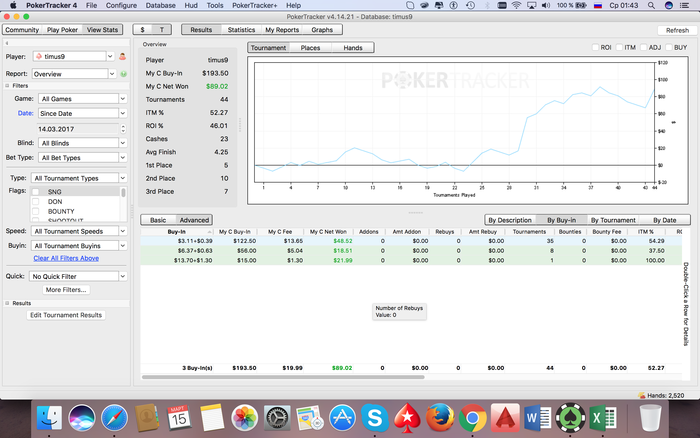Open the Hud menu
The image size is (700, 438).
pyautogui.click(x=191, y=5)
